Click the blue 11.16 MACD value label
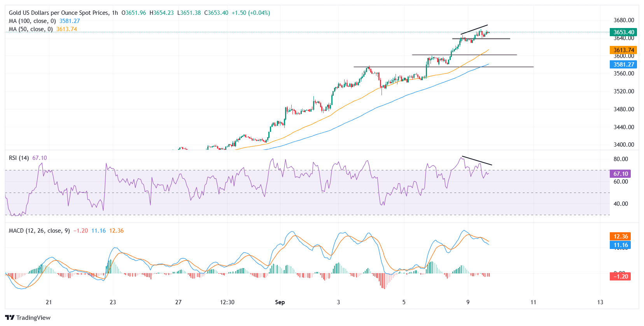 620,245
